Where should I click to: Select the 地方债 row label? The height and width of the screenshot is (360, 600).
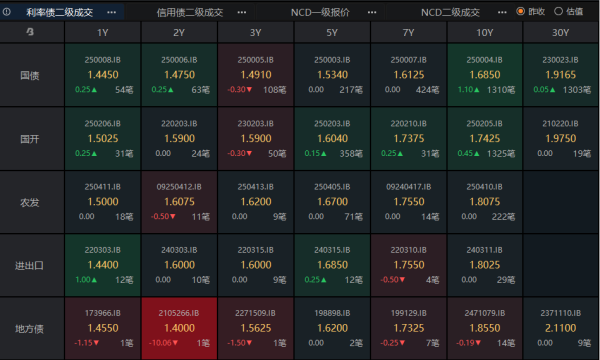(x=30, y=329)
